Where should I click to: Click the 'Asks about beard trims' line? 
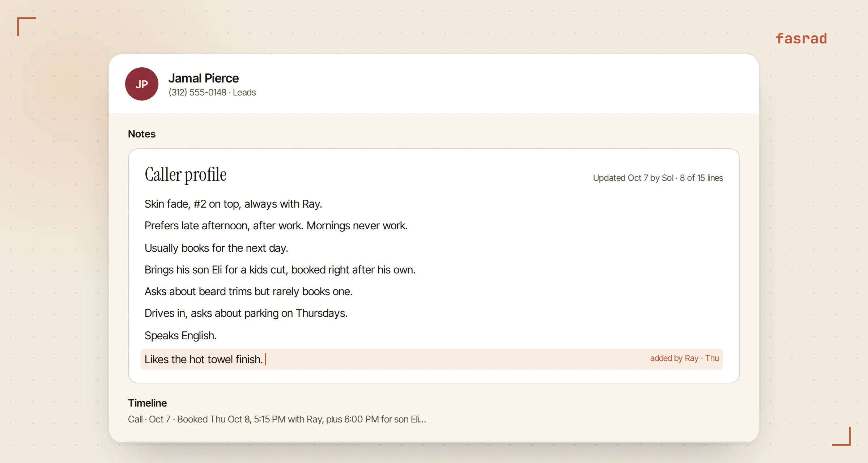(248, 292)
